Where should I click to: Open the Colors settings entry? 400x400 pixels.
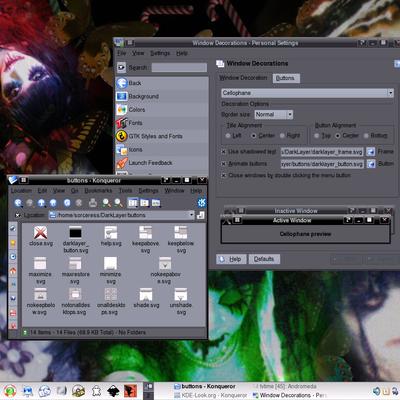pos(162,110)
